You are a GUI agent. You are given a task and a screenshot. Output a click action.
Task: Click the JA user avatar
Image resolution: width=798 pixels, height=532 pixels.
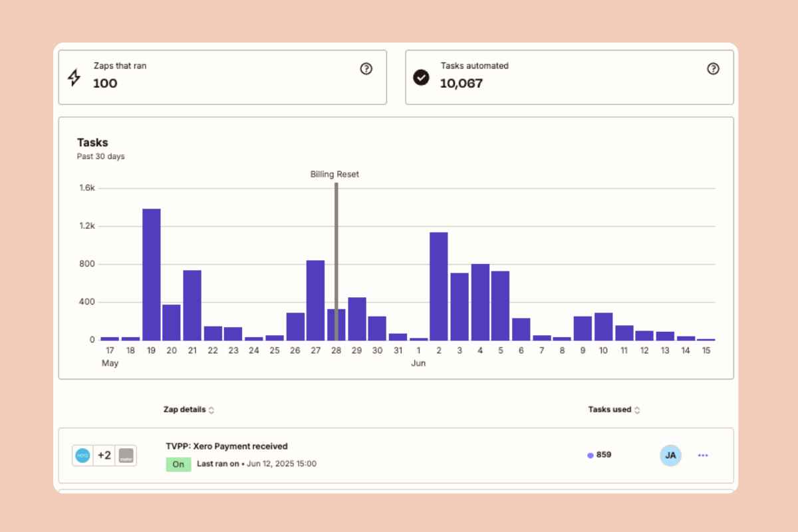click(670, 456)
